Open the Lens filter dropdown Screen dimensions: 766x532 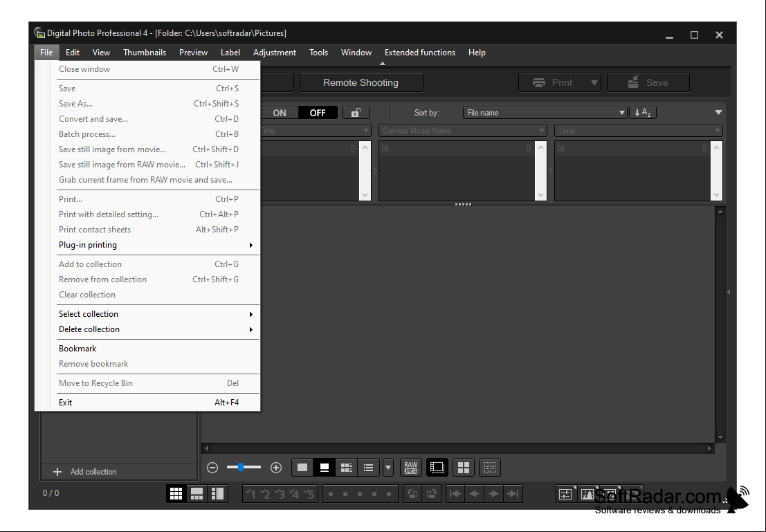638,131
